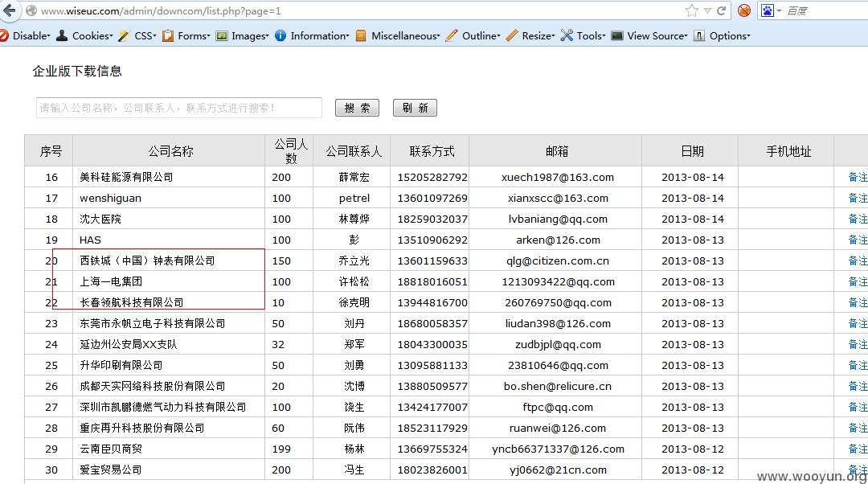Open 备注 link for row 29 云南臣贝商贸

click(x=858, y=449)
